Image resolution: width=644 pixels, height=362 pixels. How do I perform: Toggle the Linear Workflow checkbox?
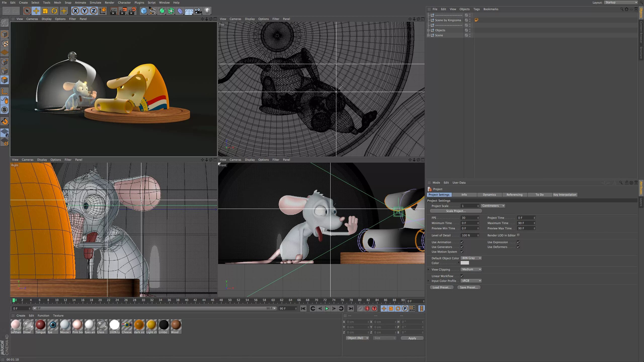462,276
